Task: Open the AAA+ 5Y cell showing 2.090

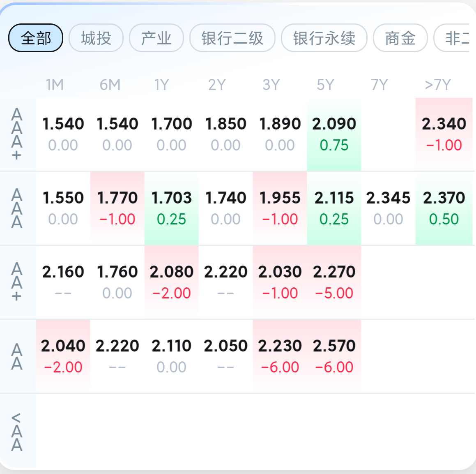Action: pyautogui.click(x=334, y=134)
